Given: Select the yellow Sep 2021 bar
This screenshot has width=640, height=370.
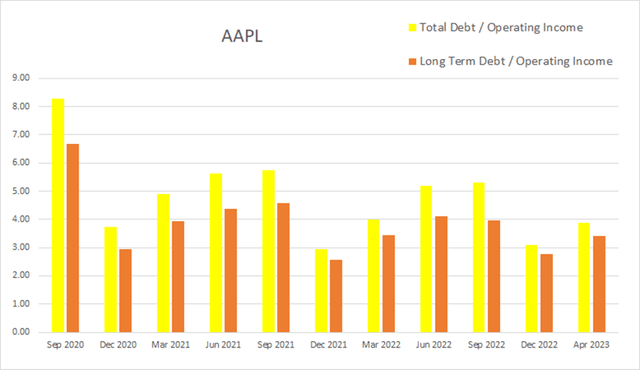Looking at the screenshot, I should coord(269,251).
